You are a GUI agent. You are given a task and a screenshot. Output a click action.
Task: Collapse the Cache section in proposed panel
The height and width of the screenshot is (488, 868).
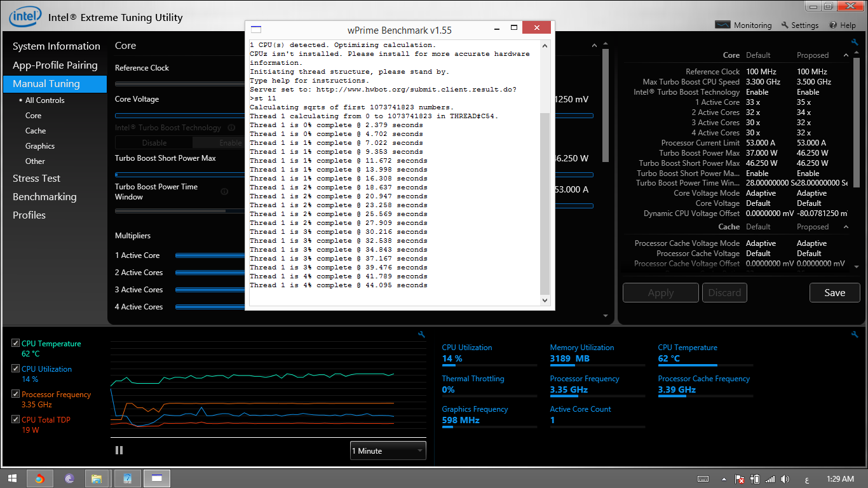click(846, 227)
